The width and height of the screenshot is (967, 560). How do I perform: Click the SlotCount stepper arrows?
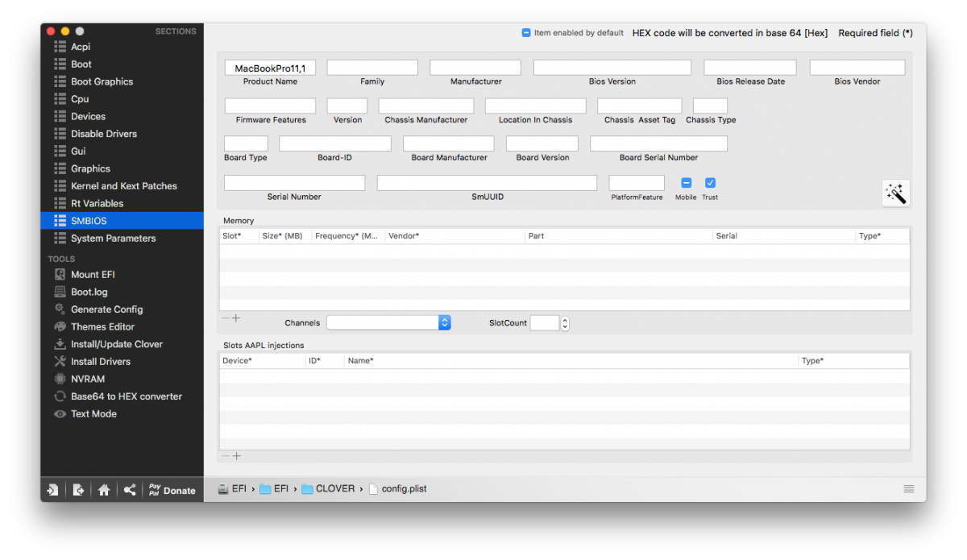pyautogui.click(x=565, y=323)
